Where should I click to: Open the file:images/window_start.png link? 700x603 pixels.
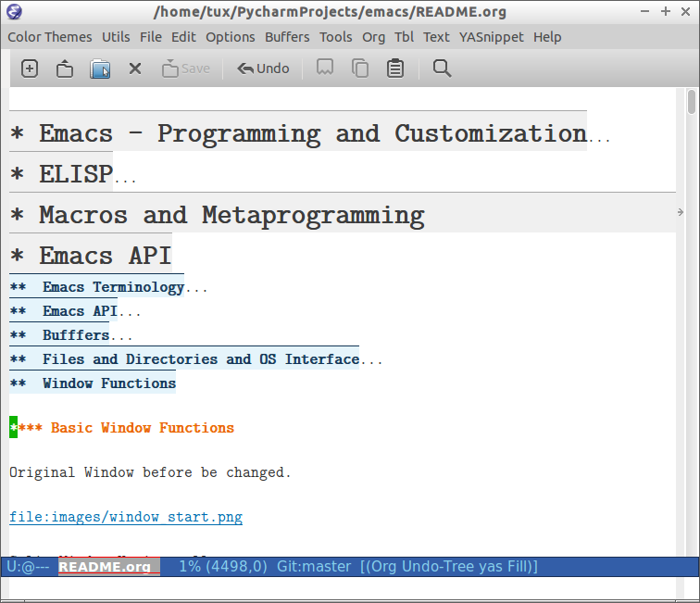126,517
